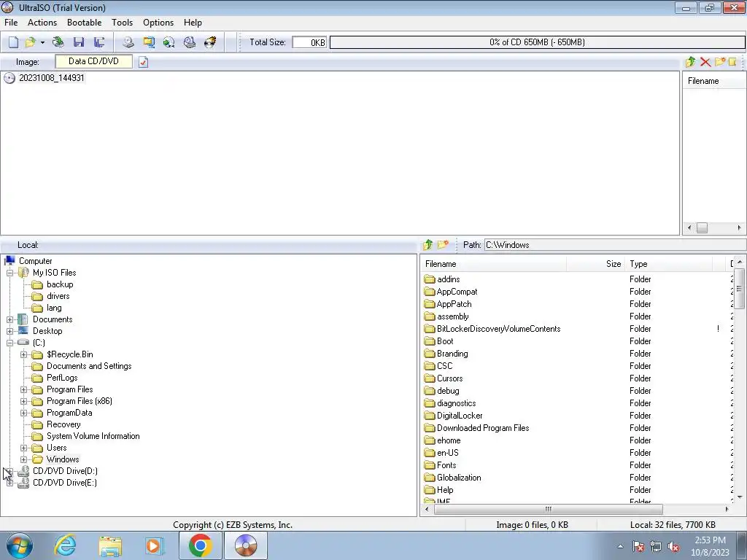Click the local list Filename column header
This screenshot has height=560, width=747.
tap(494, 264)
